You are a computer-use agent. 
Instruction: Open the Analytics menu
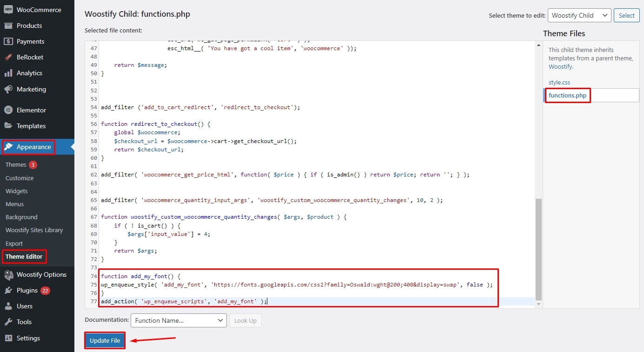(x=29, y=73)
